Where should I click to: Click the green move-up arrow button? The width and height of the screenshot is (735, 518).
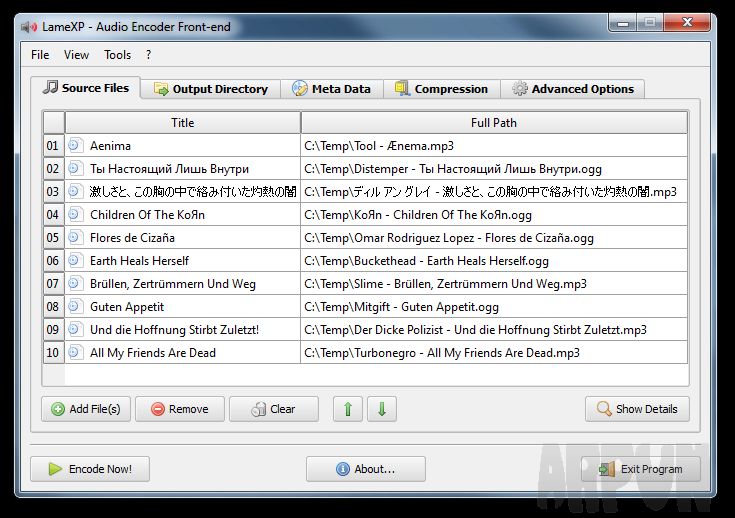(347, 409)
